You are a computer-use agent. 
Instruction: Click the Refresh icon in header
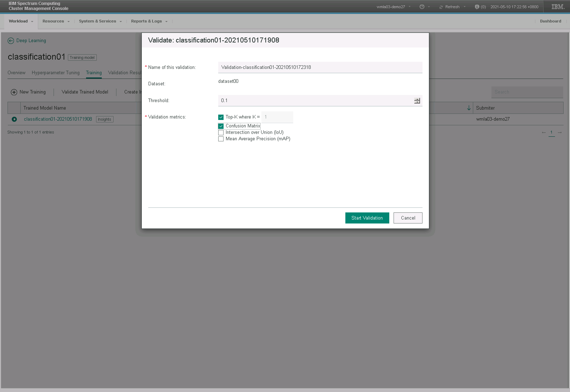point(441,7)
